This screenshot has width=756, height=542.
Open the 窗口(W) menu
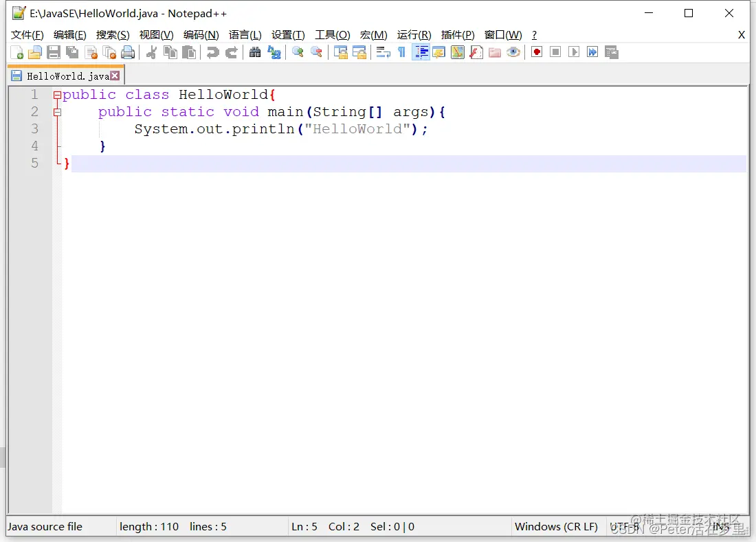pos(503,34)
